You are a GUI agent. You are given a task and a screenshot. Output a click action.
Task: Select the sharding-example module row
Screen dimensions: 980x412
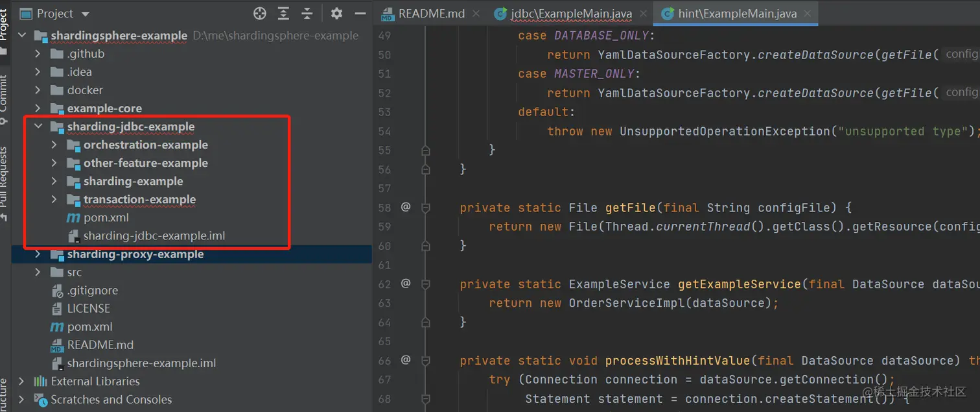191,181
